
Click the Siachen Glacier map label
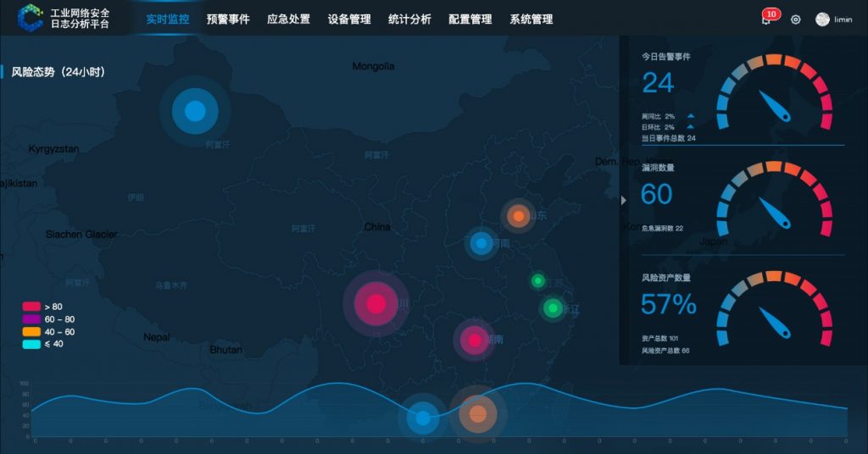pyautogui.click(x=81, y=235)
